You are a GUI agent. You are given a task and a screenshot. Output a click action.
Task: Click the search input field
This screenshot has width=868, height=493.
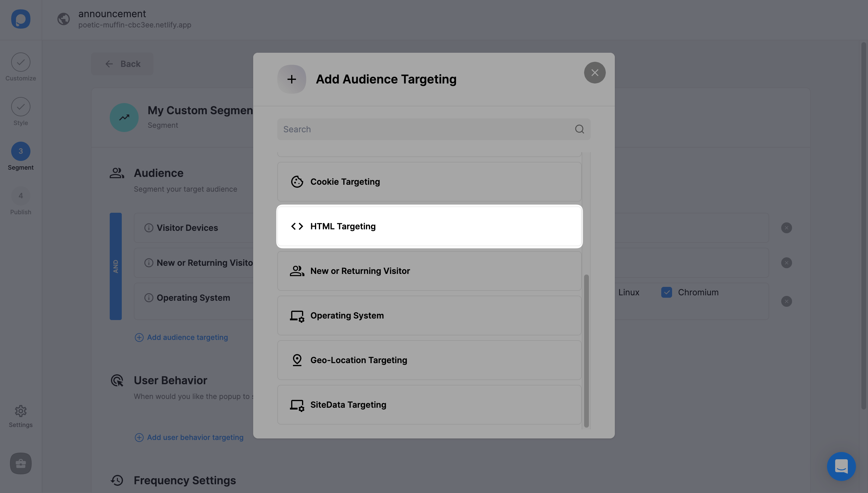coord(433,129)
